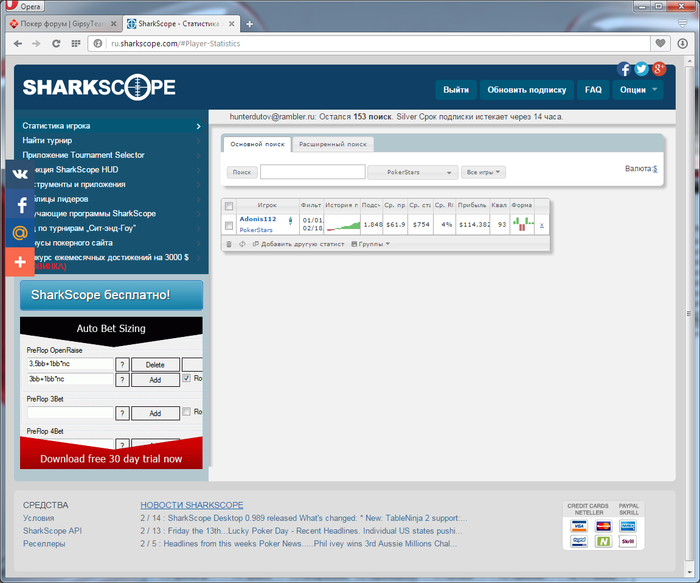Toggle select-all checkbox in table header

(229, 206)
